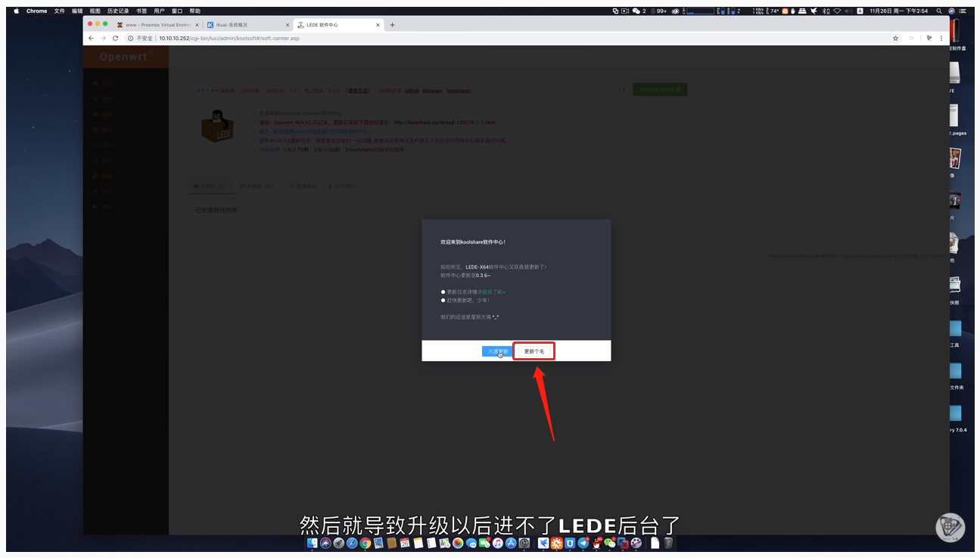Go back using the browser back arrow

click(92, 38)
